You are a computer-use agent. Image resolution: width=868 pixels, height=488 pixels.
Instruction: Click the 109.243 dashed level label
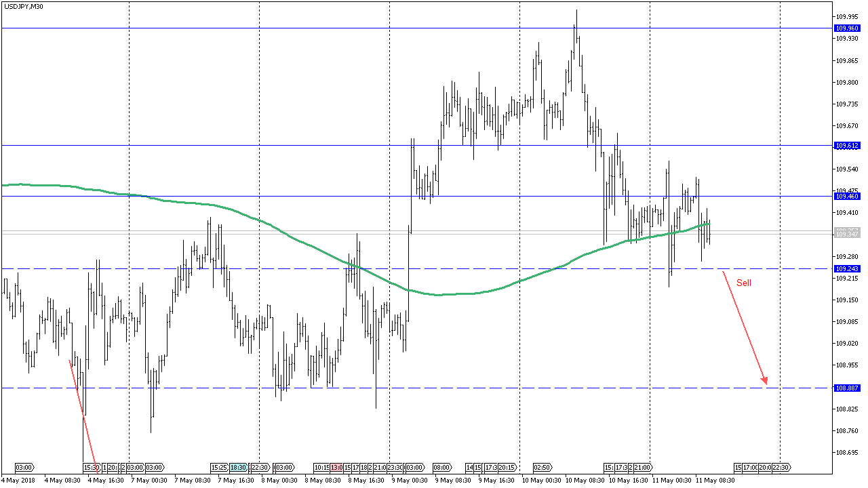[x=846, y=269]
